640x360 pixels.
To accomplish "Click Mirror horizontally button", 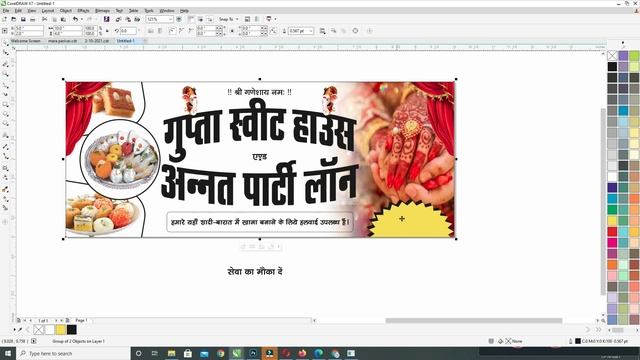I will point(151,31).
